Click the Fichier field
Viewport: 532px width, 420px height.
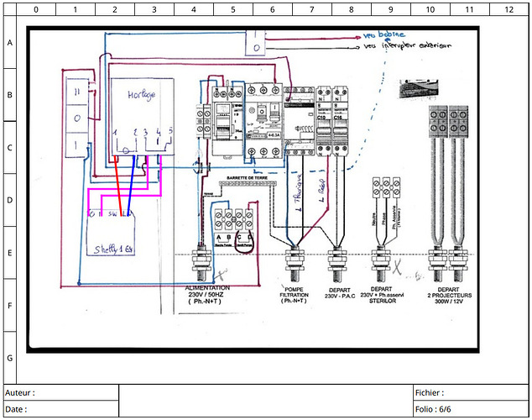[471, 393]
